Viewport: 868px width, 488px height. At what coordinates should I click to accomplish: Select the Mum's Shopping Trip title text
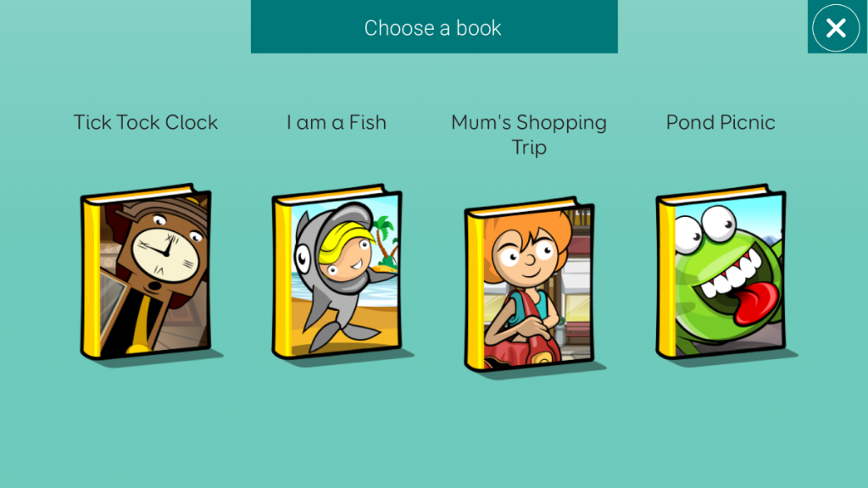coord(529,135)
